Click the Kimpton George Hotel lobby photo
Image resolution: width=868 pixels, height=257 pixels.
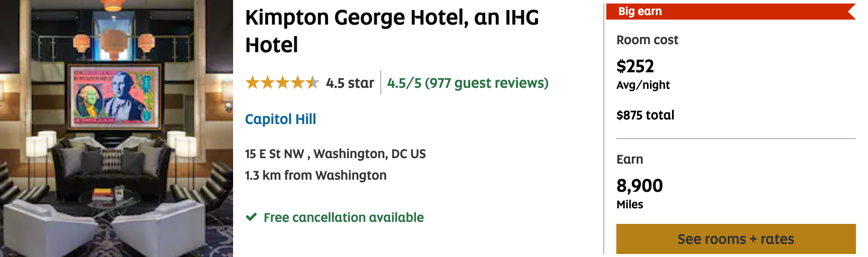117,128
